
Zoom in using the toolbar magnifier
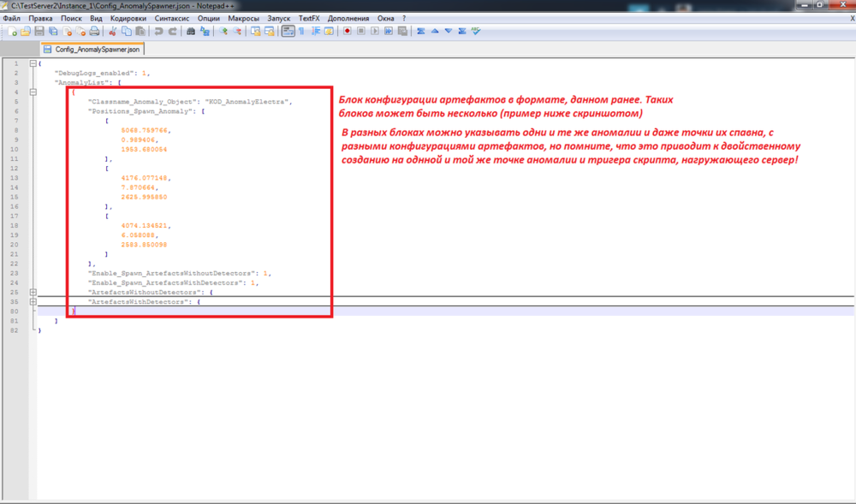click(x=223, y=32)
